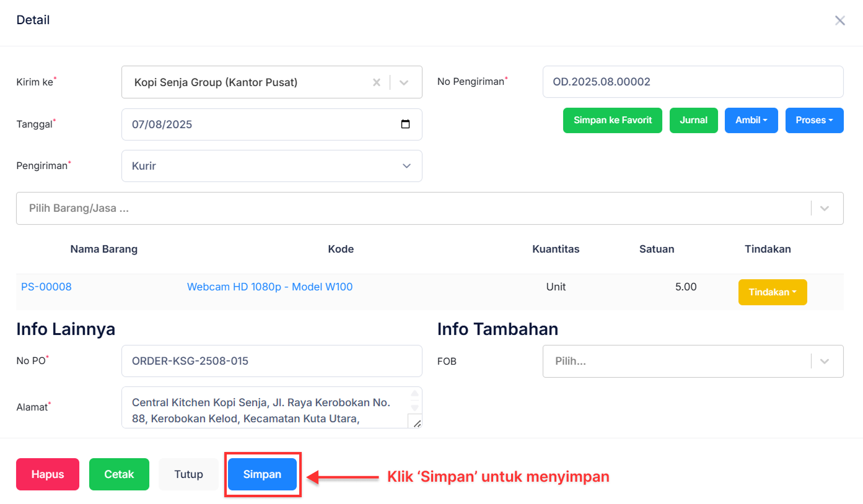Image resolution: width=863 pixels, height=504 pixels.
Task: Click Tutup to dismiss the form
Action: coord(188,474)
